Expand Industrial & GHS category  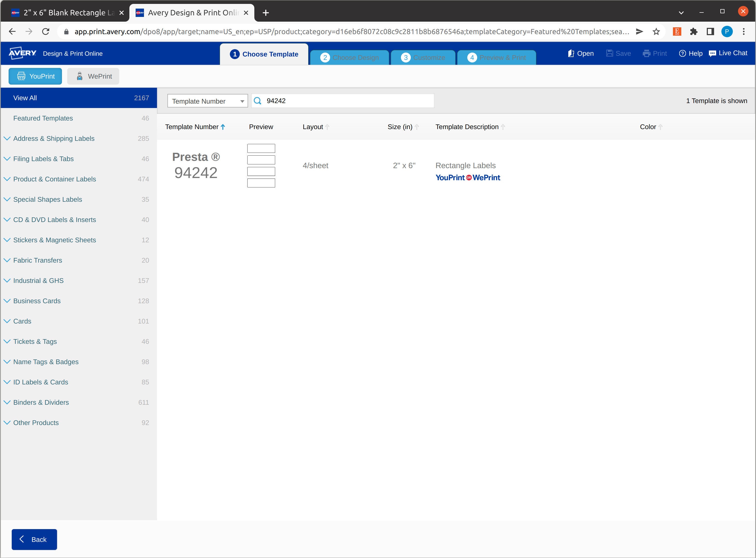7,280
